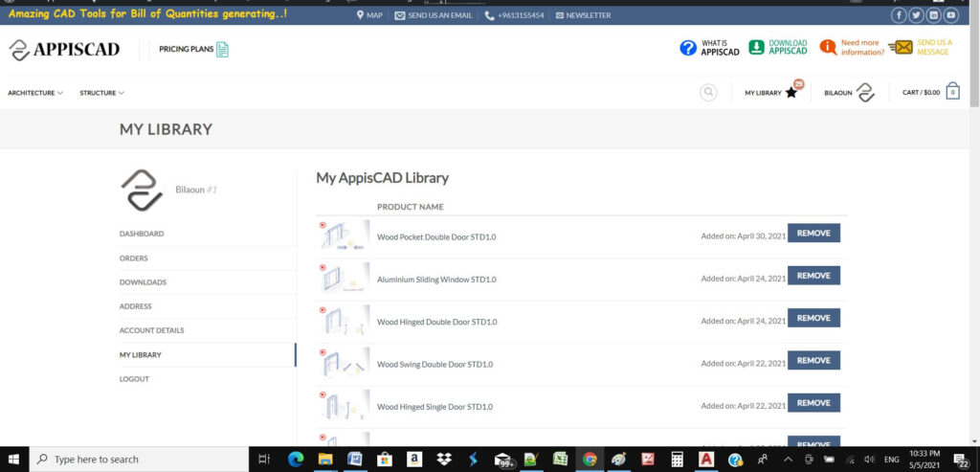Remove Wood Hinged Single Door STD1.0
The height and width of the screenshot is (472, 980).
point(813,403)
